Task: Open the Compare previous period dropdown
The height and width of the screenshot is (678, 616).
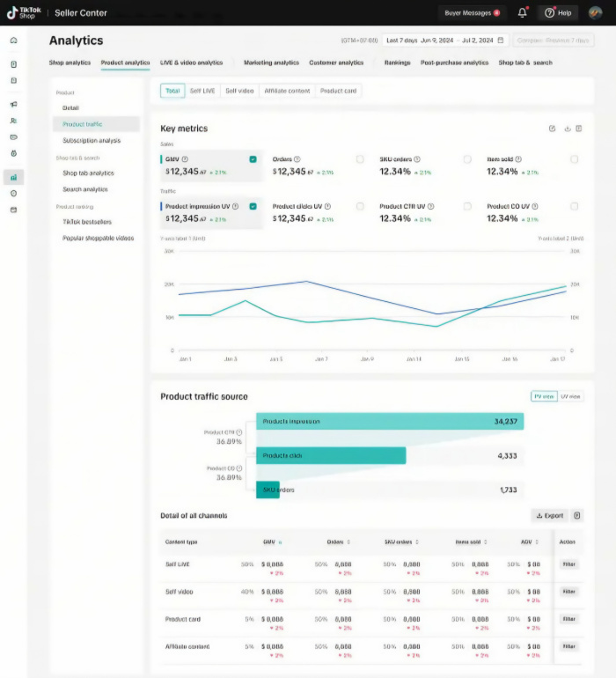Action: [553, 41]
